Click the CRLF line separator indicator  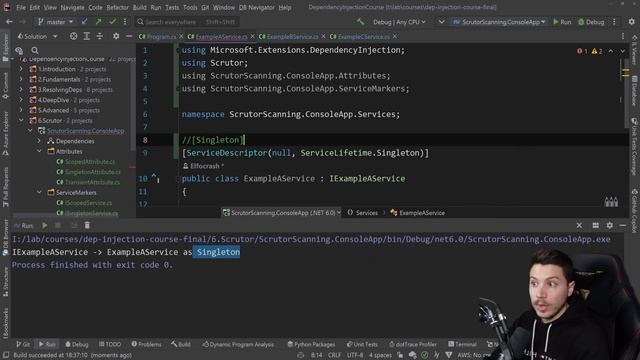pos(334,355)
